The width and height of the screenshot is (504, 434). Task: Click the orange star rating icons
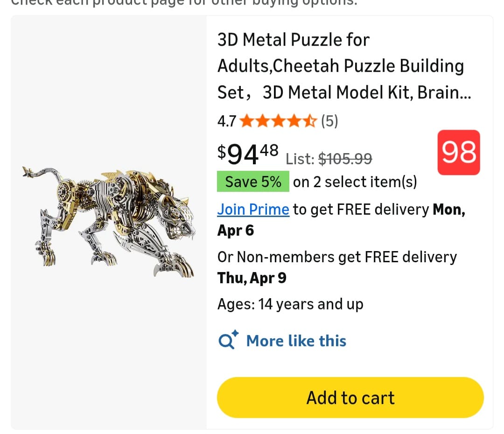click(x=279, y=122)
